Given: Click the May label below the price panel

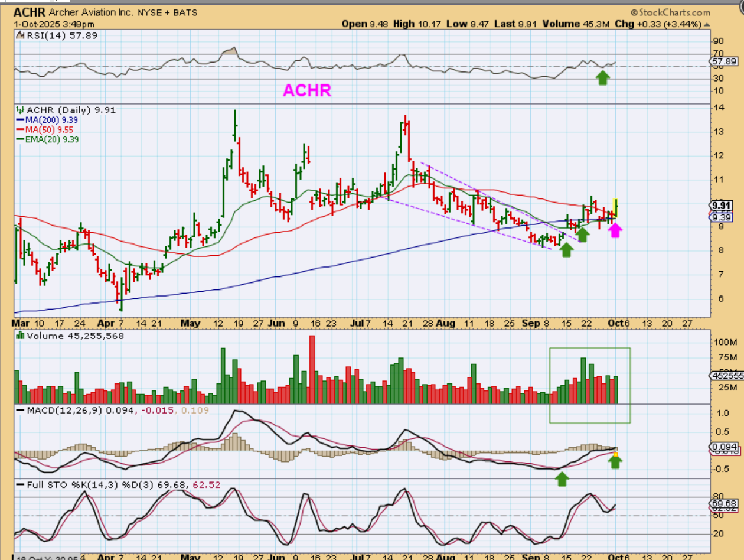Looking at the screenshot, I should (x=191, y=324).
